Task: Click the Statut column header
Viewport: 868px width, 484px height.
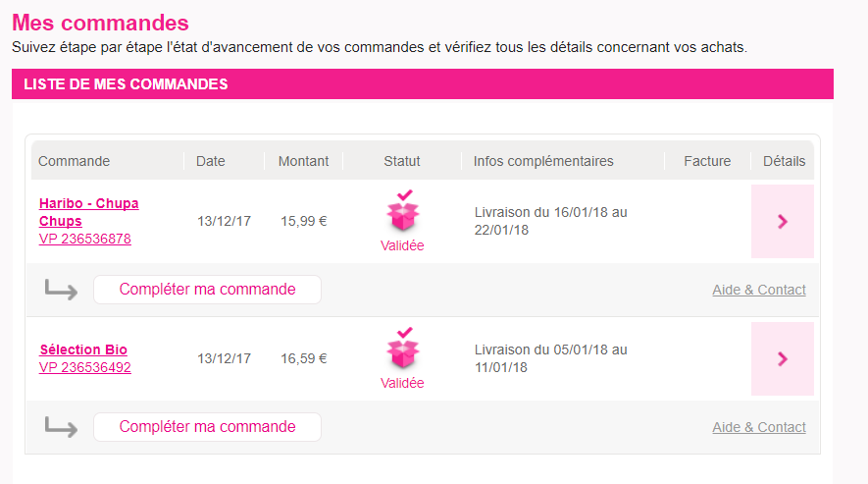Action: (402, 161)
